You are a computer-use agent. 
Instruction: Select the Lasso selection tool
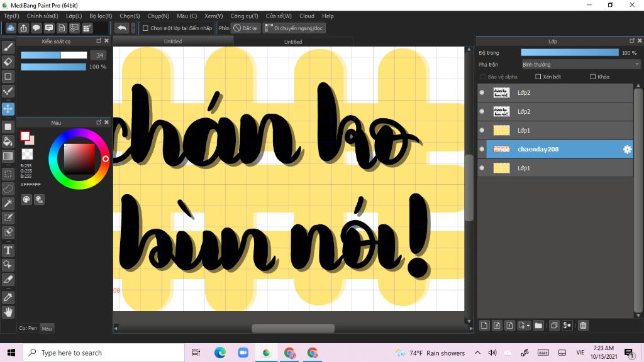pyautogui.click(x=8, y=189)
